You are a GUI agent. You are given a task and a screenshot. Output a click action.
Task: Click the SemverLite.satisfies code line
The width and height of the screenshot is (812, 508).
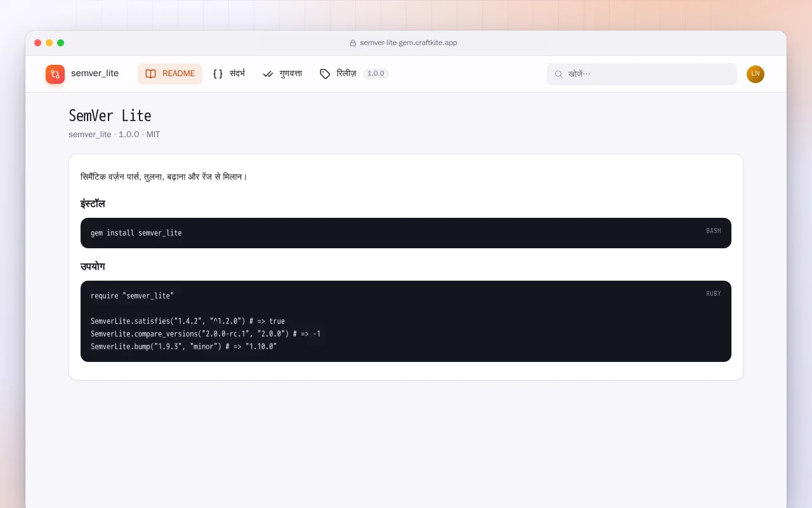coord(188,321)
